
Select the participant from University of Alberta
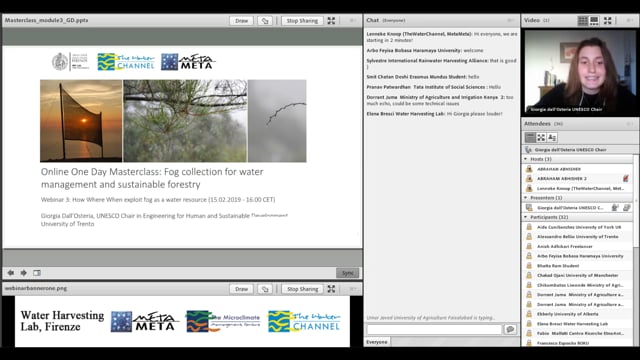pos(578,314)
